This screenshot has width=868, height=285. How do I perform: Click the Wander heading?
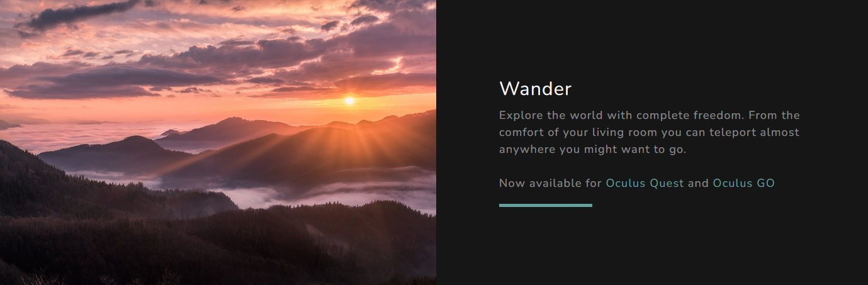(535, 89)
